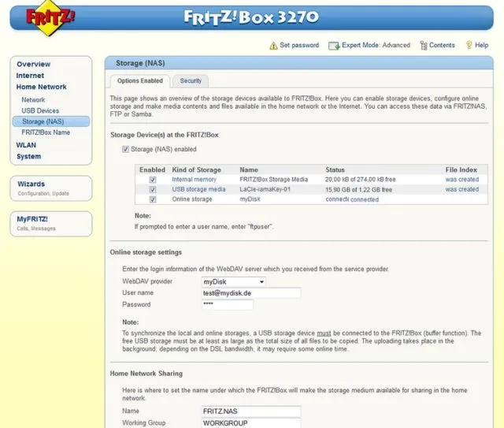This screenshot has height=428, width=504.
Task: Click the Storage (NAS) page title
Action: click(140, 63)
